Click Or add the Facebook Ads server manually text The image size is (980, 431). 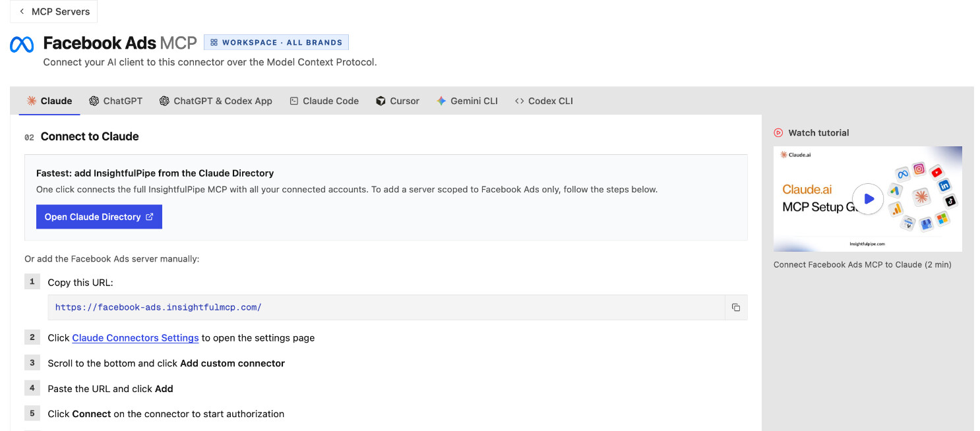[112, 259]
